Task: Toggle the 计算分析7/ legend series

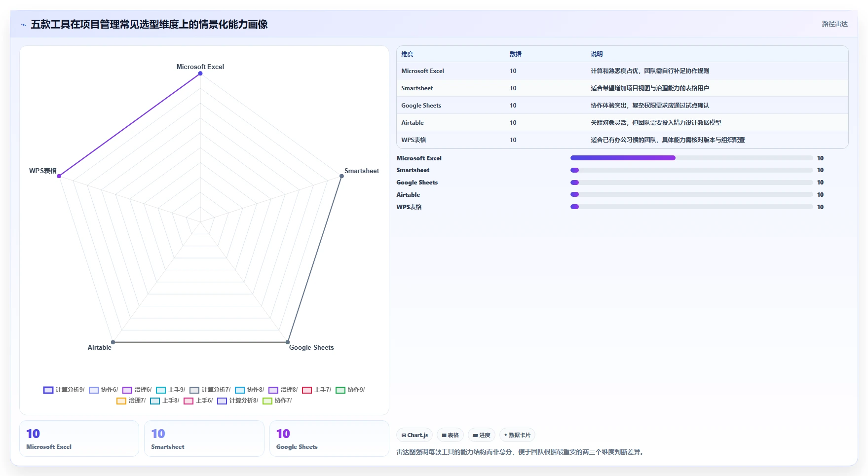Action: (x=210, y=390)
